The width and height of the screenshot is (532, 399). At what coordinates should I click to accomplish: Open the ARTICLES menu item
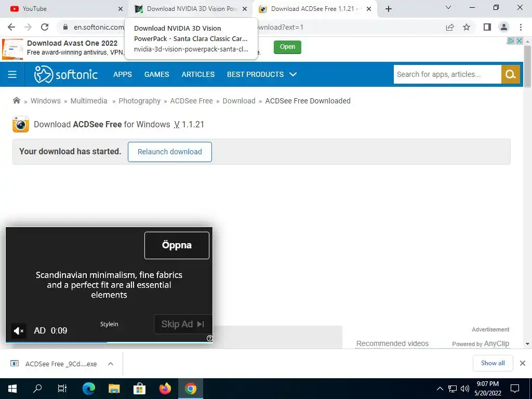198,74
